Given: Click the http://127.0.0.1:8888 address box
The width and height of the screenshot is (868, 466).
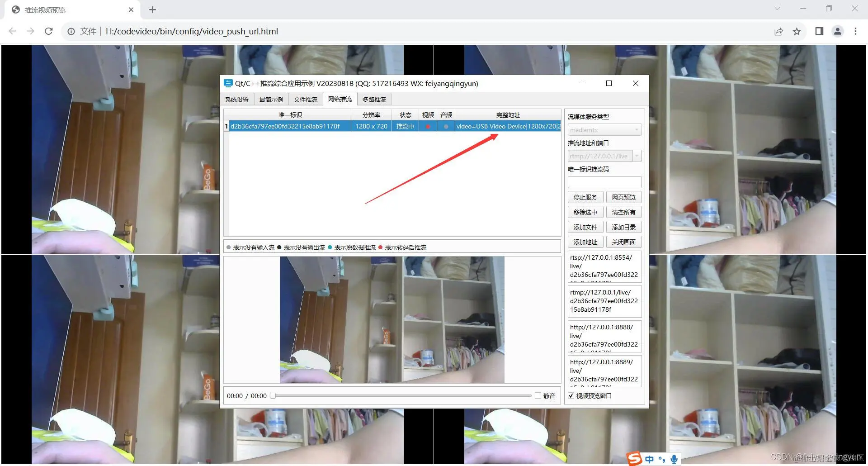Looking at the screenshot, I should click(x=604, y=336).
